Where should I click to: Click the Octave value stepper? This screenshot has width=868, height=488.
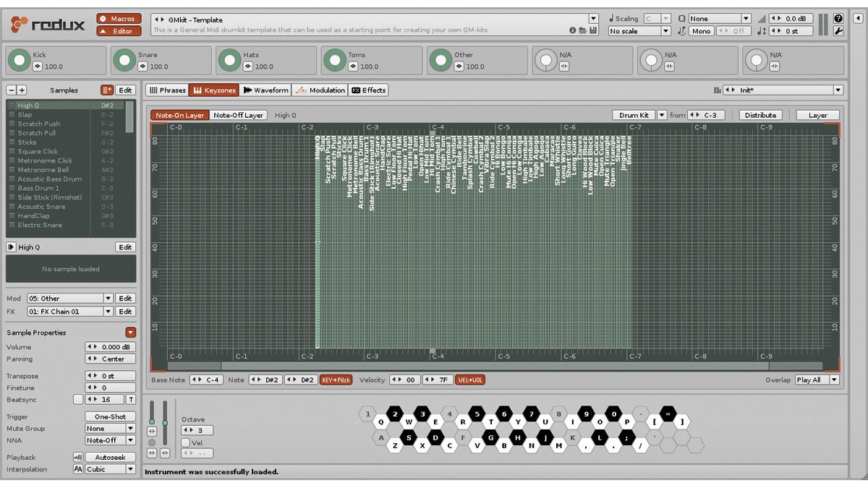coord(197,430)
